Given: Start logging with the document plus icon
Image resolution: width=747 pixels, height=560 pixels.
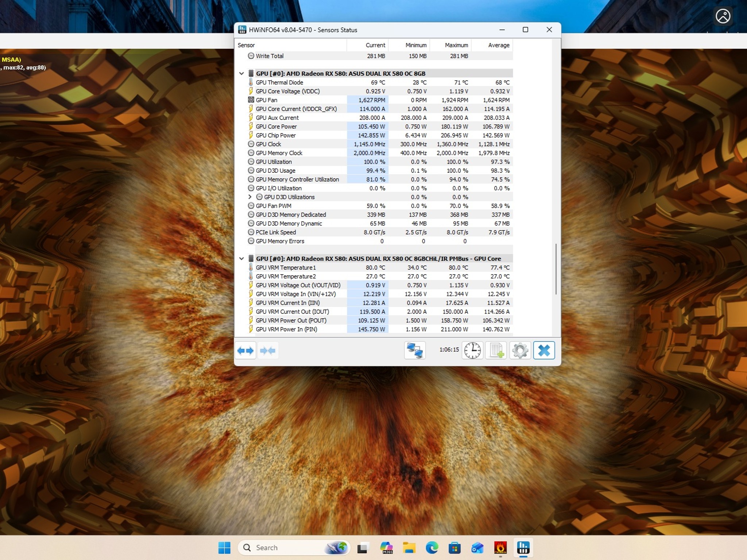Looking at the screenshot, I should [496, 350].
